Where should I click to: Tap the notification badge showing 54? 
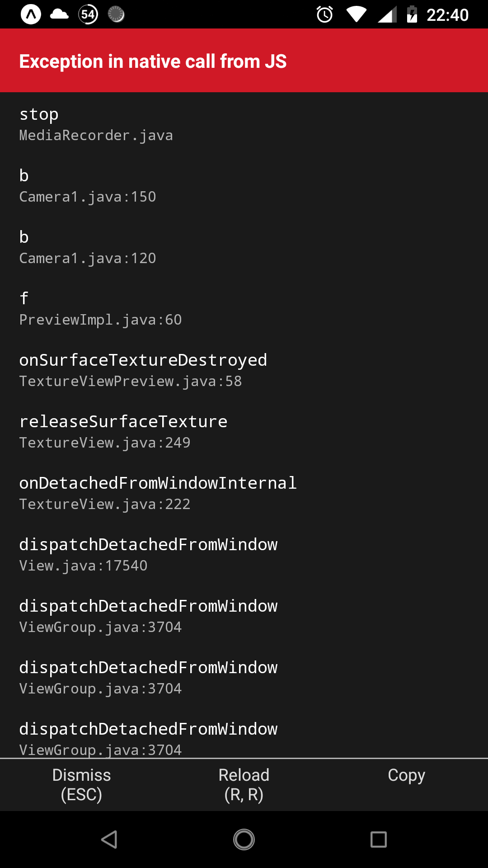[88, 15]
